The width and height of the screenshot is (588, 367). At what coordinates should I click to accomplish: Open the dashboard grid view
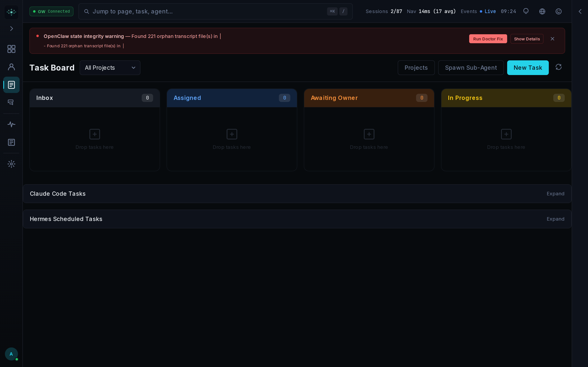click(x=11, y=49)
